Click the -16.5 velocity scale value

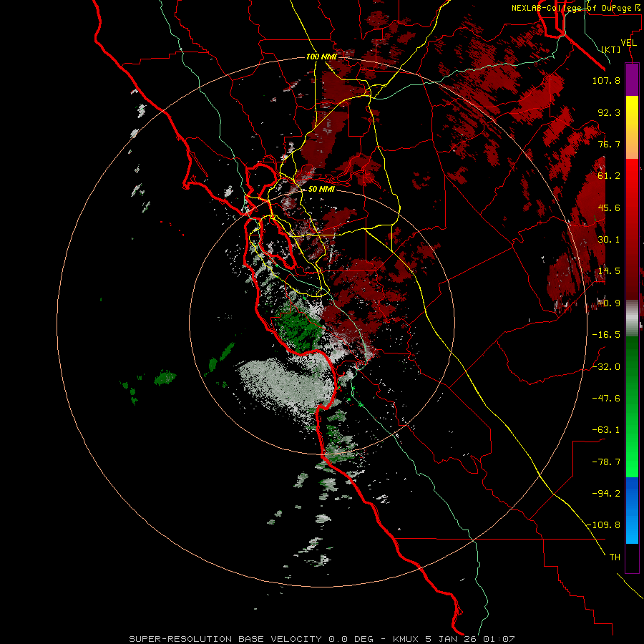[x=606, y=335]
